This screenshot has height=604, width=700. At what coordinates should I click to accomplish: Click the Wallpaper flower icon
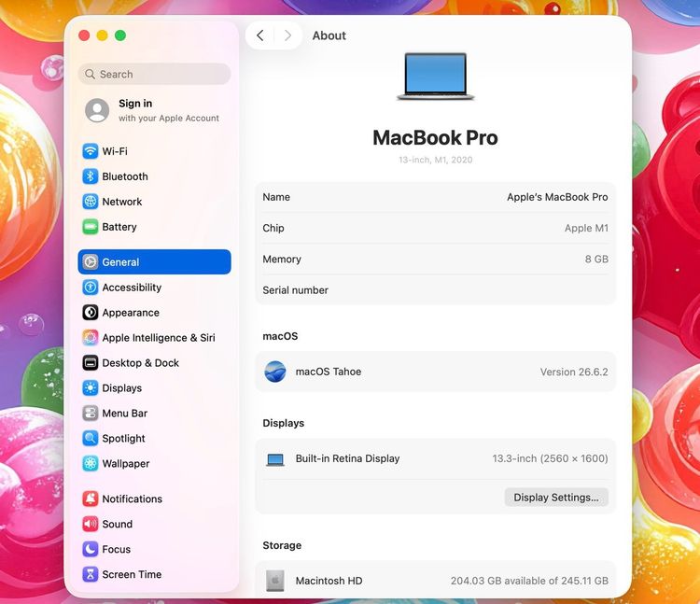pyautogui.click(x=91, y=463)
